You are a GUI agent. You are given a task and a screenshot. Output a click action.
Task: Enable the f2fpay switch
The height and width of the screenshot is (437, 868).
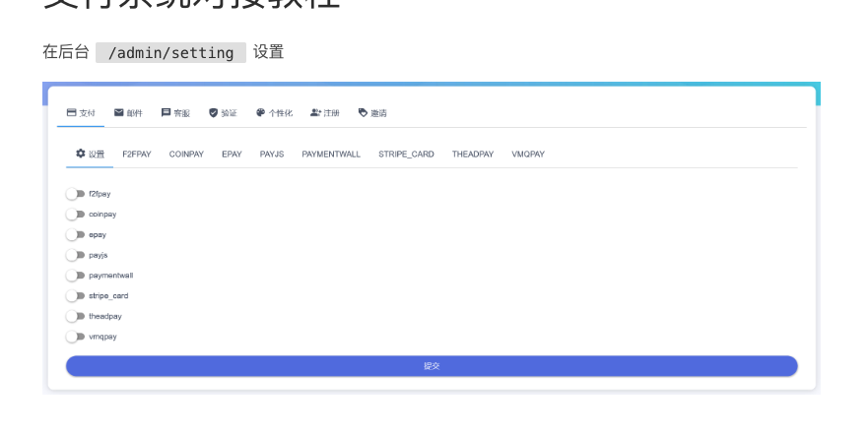coord(75,194)
